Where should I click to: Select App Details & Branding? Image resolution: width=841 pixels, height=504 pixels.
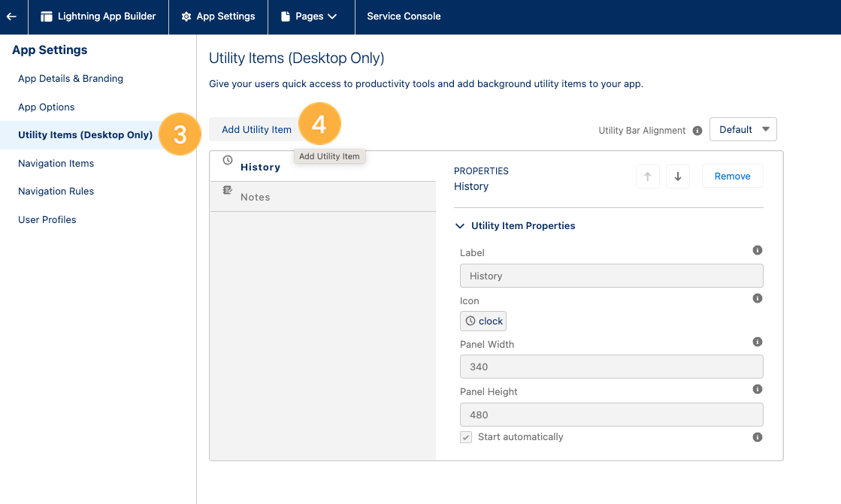click(x=71, y=78)
